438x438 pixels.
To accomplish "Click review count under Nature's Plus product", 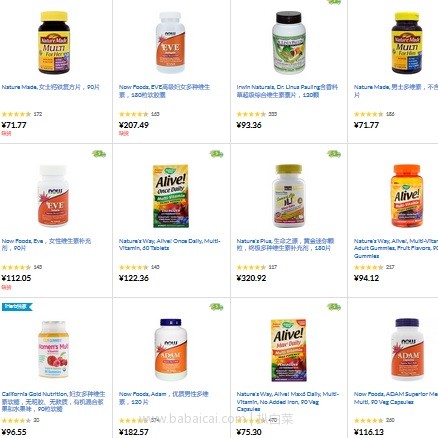I will tap(273, 267).
